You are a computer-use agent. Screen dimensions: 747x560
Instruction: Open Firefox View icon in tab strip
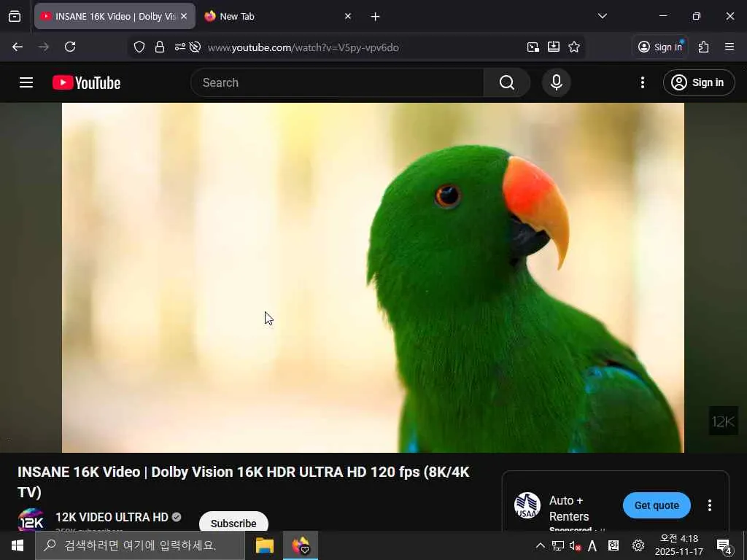click(x=15, y=16)
